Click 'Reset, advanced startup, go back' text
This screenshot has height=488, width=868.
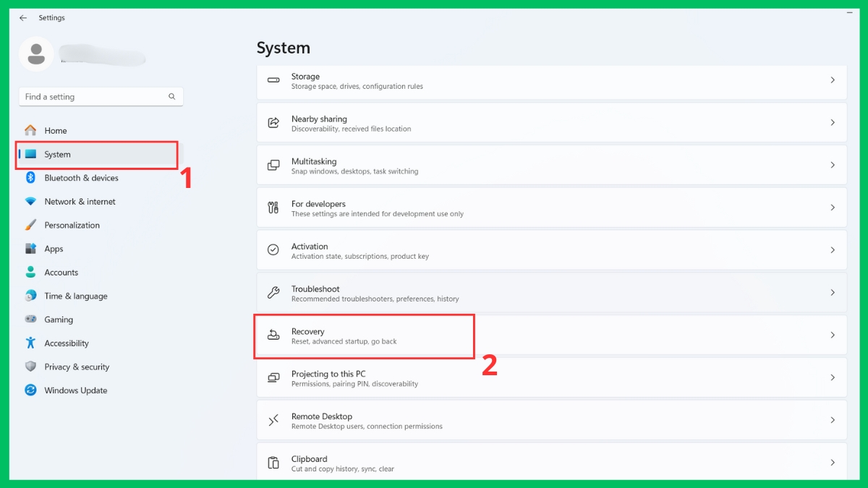click(x=344, y=342)
